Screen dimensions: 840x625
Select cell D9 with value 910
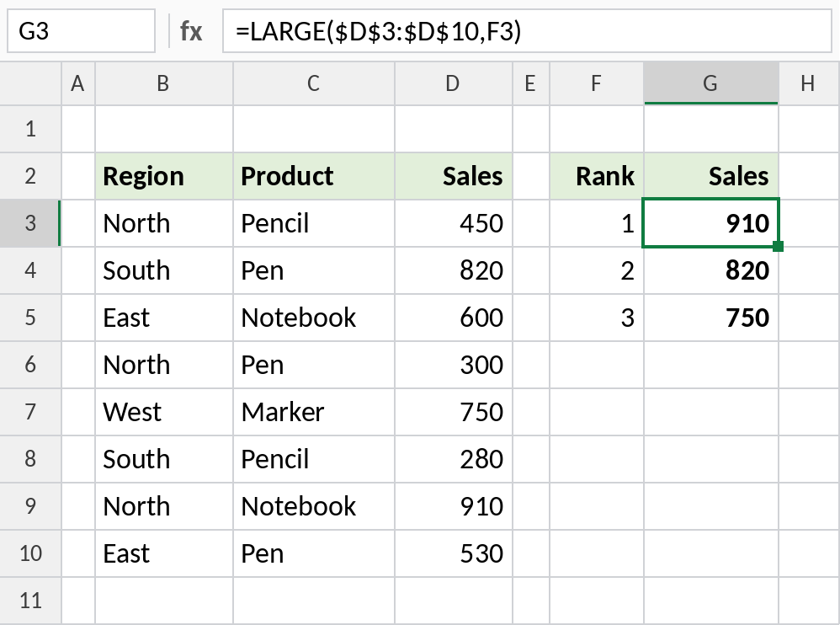(454, 506)
